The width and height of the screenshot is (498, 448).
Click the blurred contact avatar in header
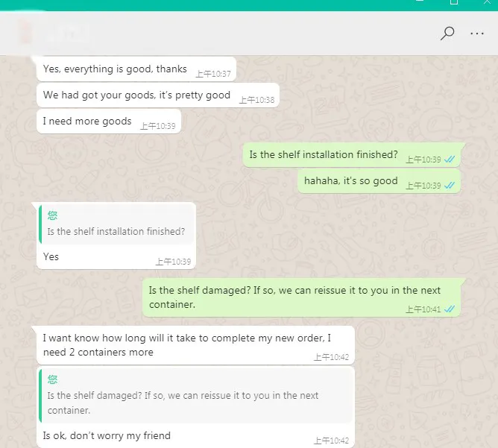coord(25,32)
